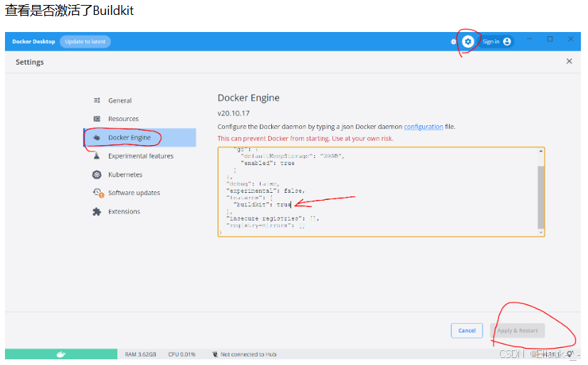Image resolution: width=588 pixels, height=365 pixels.
Task: Click the "insecure-registries" line
Action: 273,218
